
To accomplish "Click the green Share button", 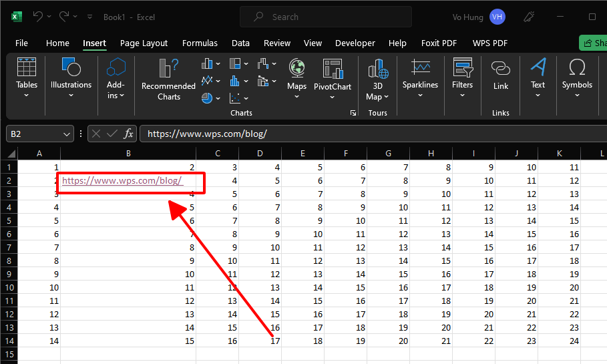I will pyautogui.click(x=593, y=43).
